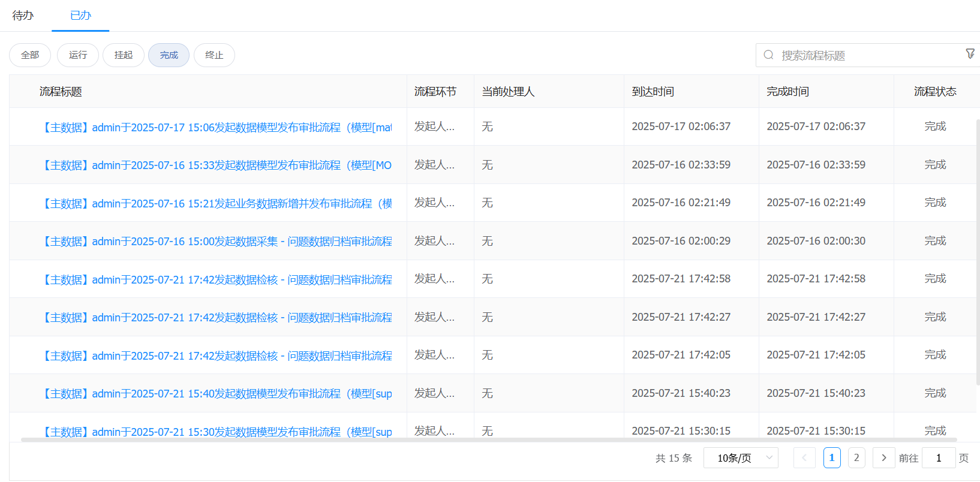Filter by 终止 status
The image size is (980, 482).
214,55
